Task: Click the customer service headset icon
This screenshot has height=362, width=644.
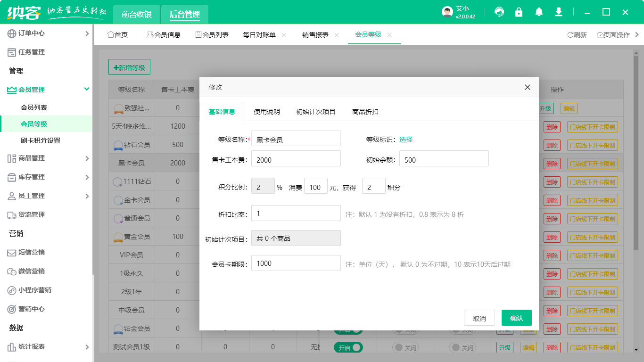Action: coord(499,12)
